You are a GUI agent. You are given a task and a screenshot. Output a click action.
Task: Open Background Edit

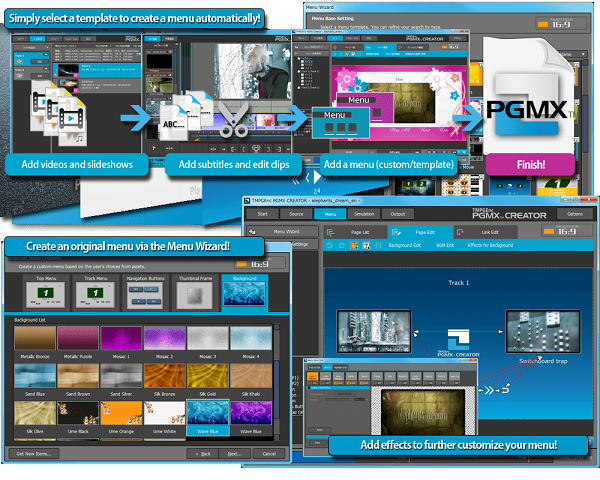pos(404,245)
